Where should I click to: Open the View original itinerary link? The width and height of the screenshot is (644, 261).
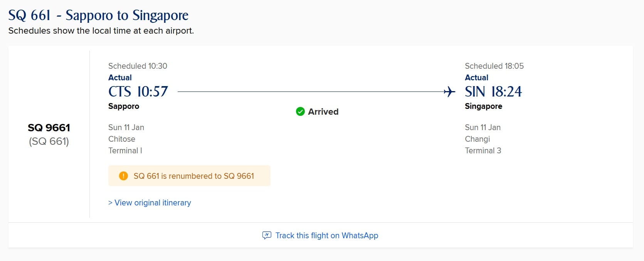pos(153,203)
